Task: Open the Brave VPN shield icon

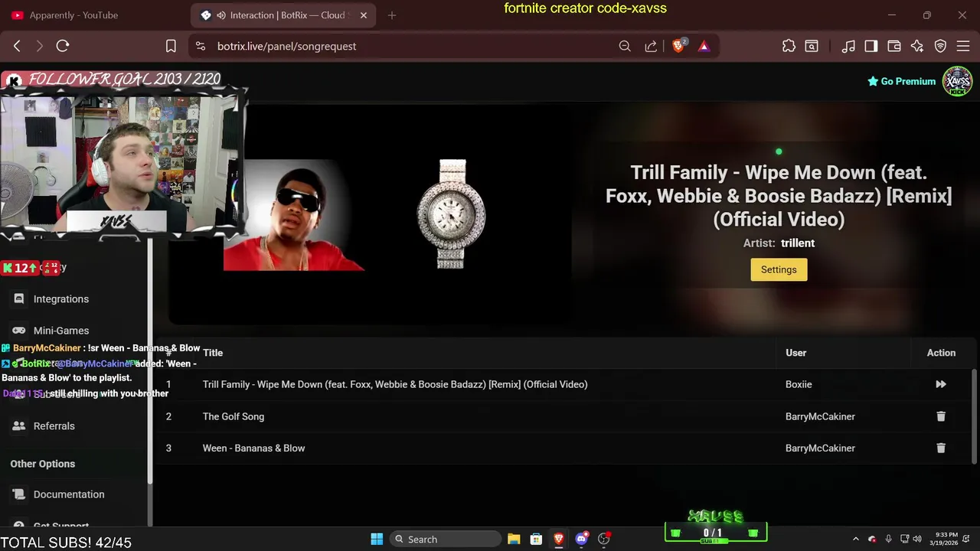Action: (940, 46)
